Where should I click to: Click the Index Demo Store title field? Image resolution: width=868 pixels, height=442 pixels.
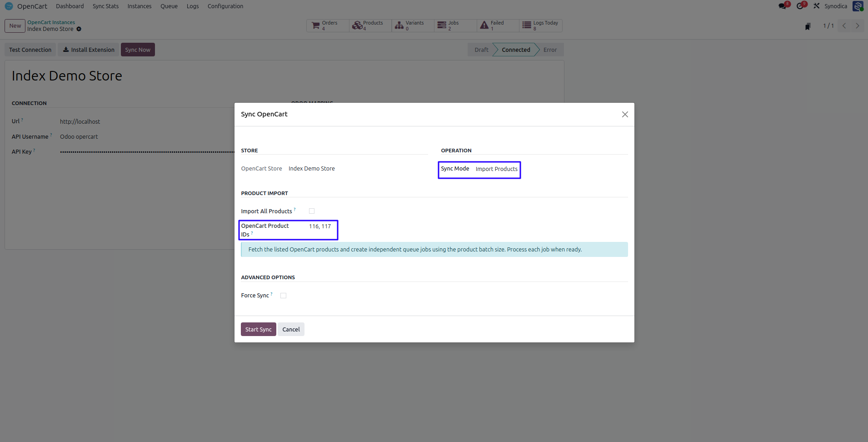[67, 76]
